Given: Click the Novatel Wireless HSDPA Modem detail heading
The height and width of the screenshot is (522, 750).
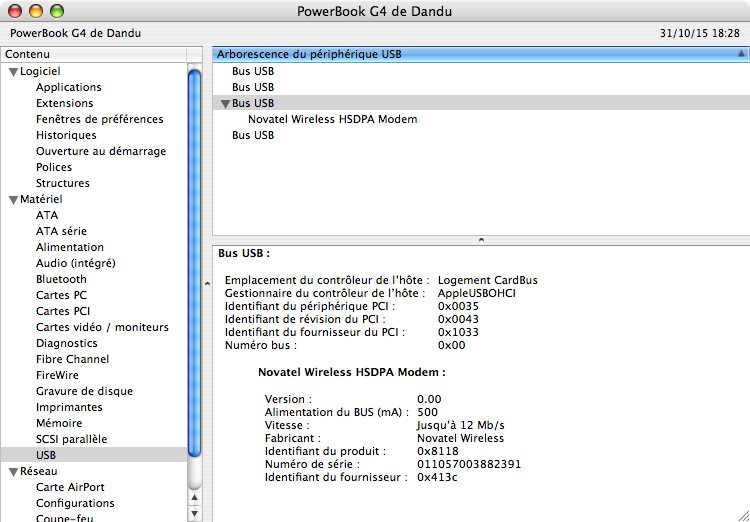Looking at the screenshot, I should (352, 372).
